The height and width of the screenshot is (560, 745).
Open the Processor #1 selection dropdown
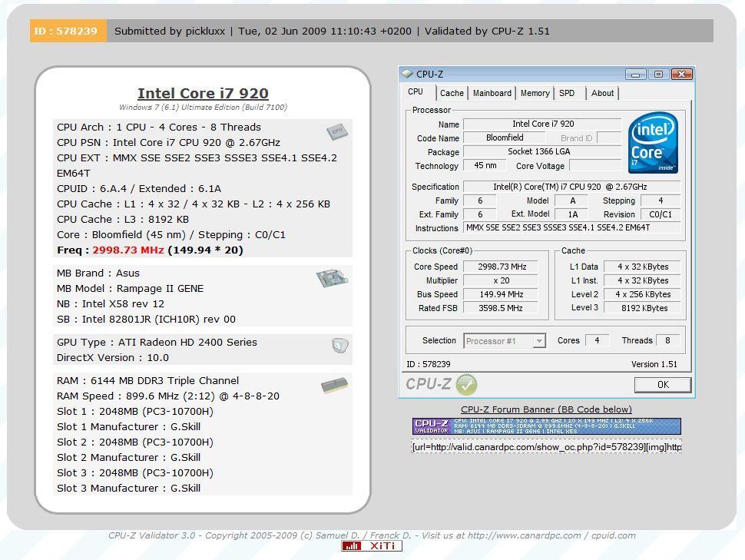[505, 341]
